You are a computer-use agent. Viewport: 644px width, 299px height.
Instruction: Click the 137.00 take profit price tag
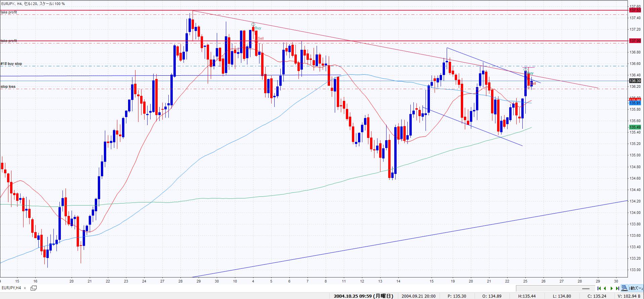click(x=635, y=41)
